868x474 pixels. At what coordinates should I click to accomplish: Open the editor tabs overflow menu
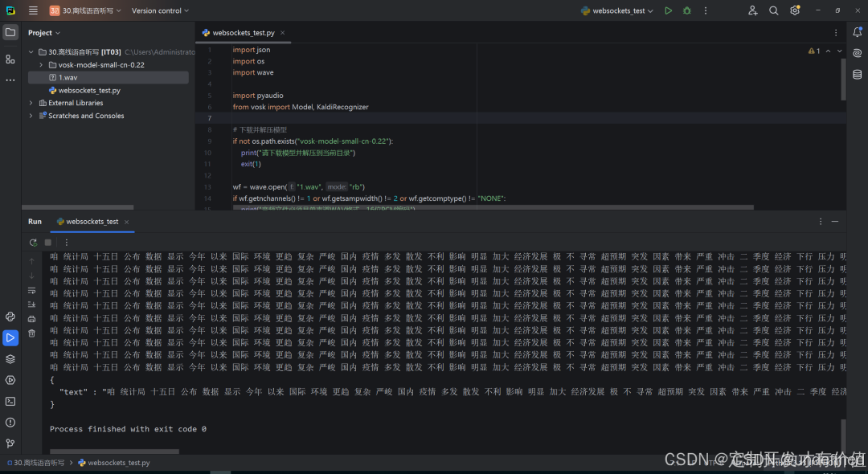tap(836, 33)
